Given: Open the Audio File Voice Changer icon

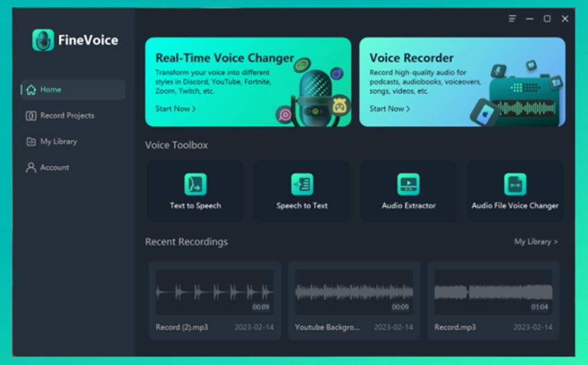Looking at the screenshot, I should click(x=515, y=184).
